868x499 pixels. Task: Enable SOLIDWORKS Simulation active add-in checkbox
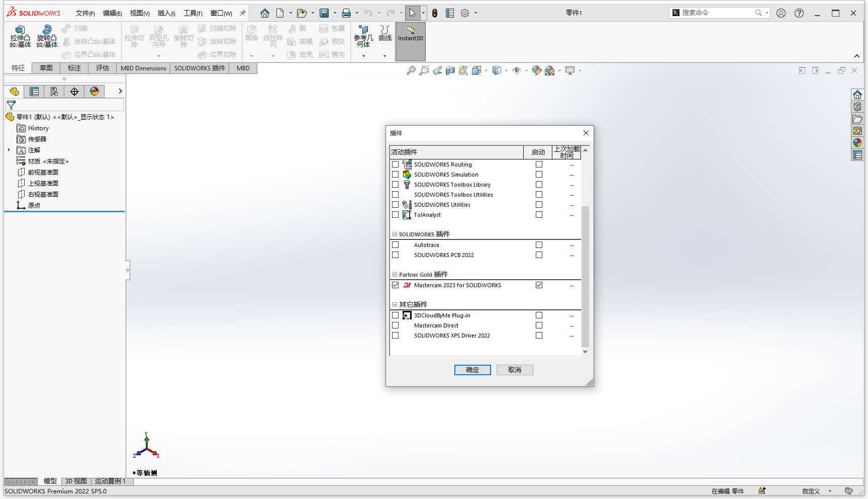click(396, 175)
